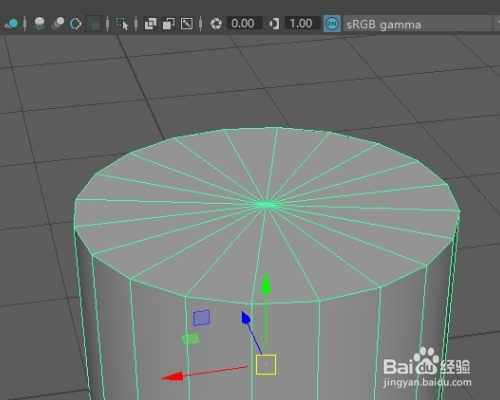Click the green plane handle of manipulator
The width and height of the screenshot is (500, 400).
[191, 339]
